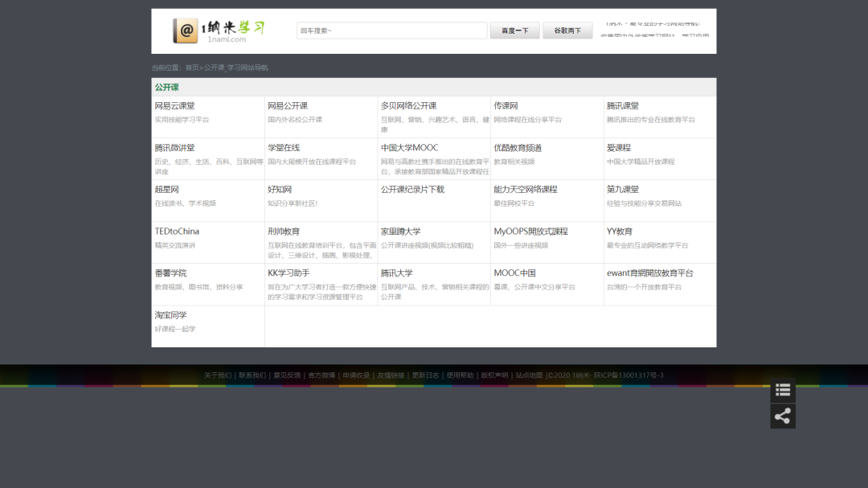Click footer link 使用帮助

point(460,375)
